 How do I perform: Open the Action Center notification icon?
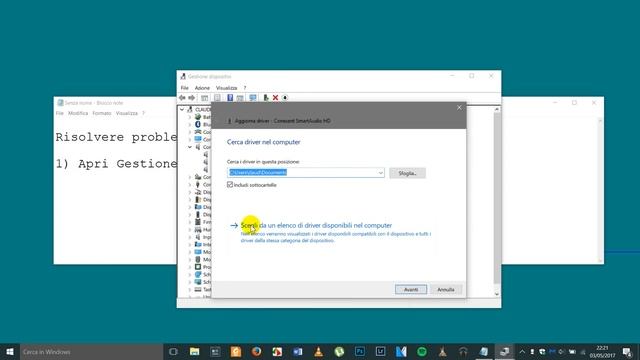627,352
